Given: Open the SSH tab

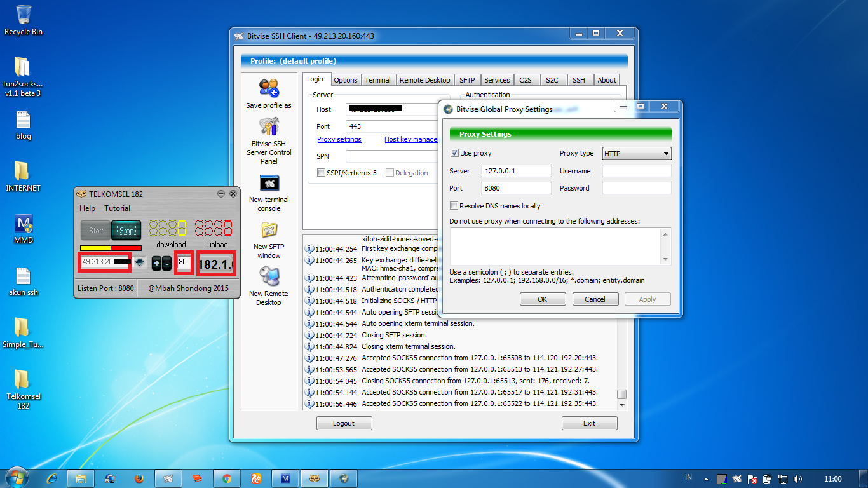Looking at the screenshot, I should tap(579, 80).
